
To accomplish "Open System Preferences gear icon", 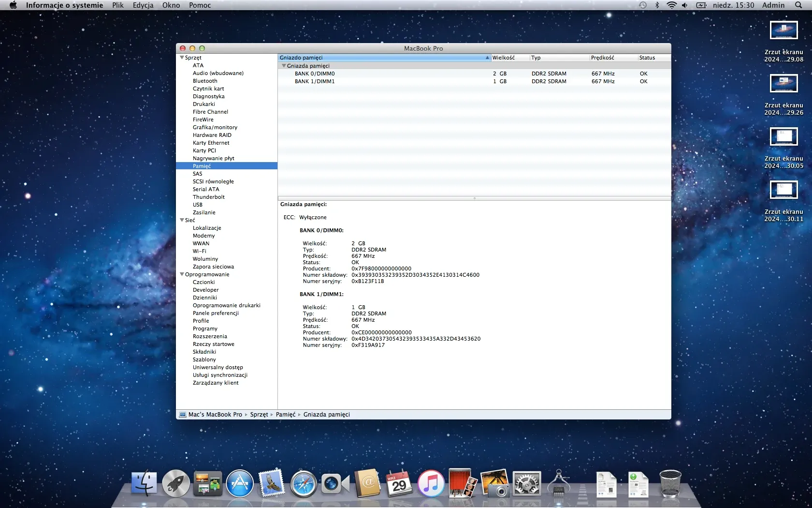I will pyautogui.click(x=526, y=483).
